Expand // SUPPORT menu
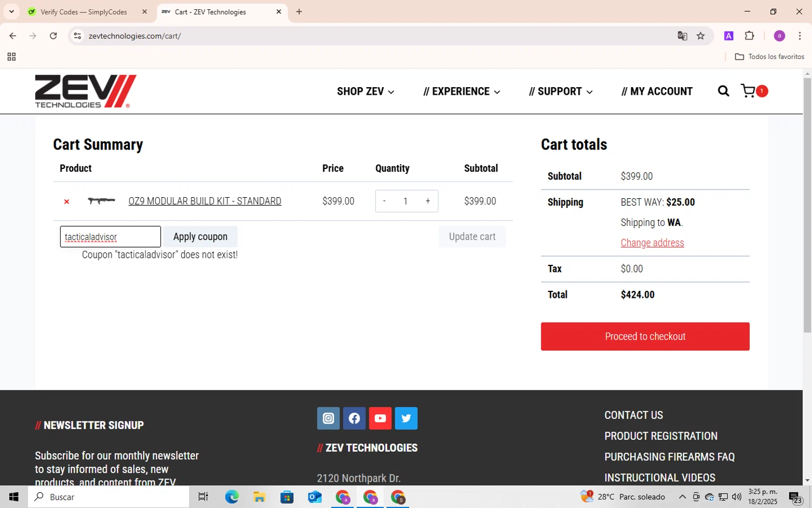This screenshot has width=812, height=508. point(560,92)
